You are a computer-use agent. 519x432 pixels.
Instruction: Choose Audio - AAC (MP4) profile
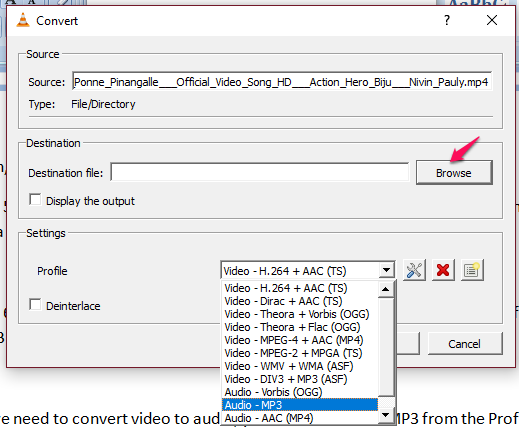click(300, 418)
